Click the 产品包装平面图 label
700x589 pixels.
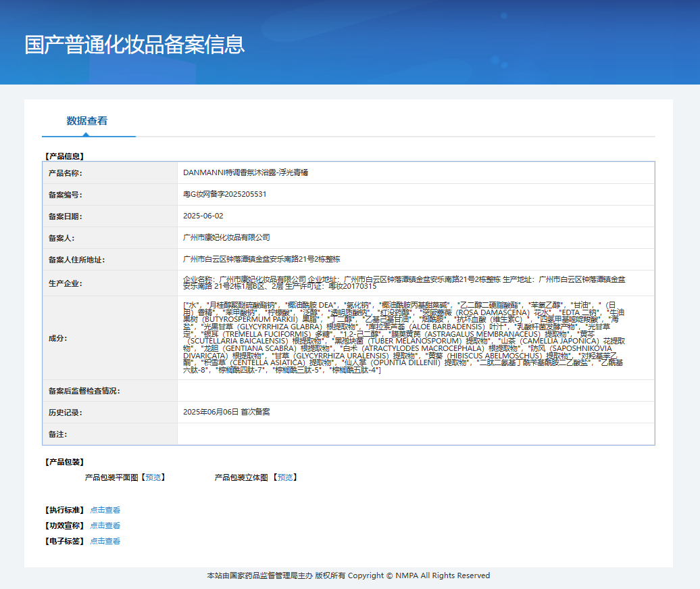tap(111, 477)
